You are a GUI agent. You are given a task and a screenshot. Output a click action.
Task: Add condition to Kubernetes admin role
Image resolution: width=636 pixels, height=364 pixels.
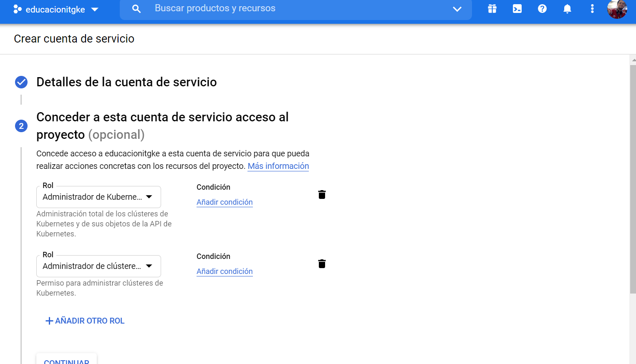tap(225, 202)
